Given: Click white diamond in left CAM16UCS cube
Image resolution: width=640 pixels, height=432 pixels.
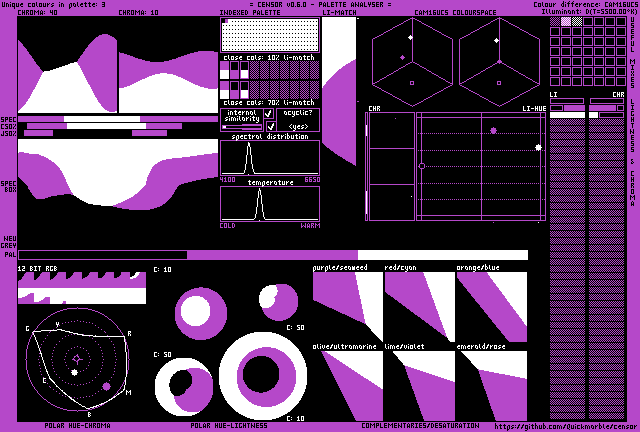Looking at the screenshot, I should [410, 38].
